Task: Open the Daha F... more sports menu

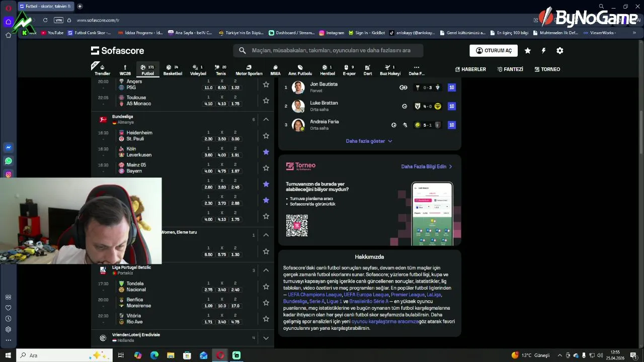Action: click(417, 69)
